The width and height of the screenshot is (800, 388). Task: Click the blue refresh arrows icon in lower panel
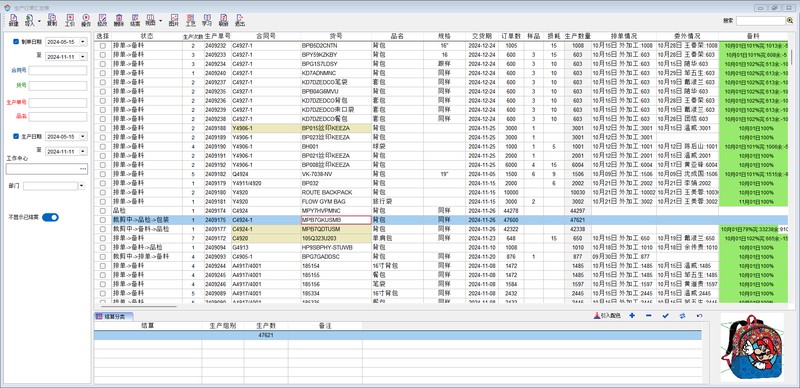point(682,316)
